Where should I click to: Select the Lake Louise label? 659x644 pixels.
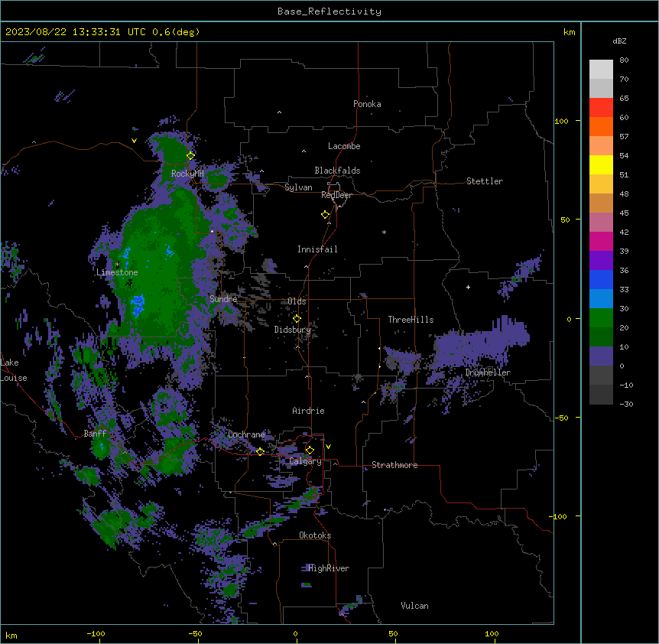(14, 370)
